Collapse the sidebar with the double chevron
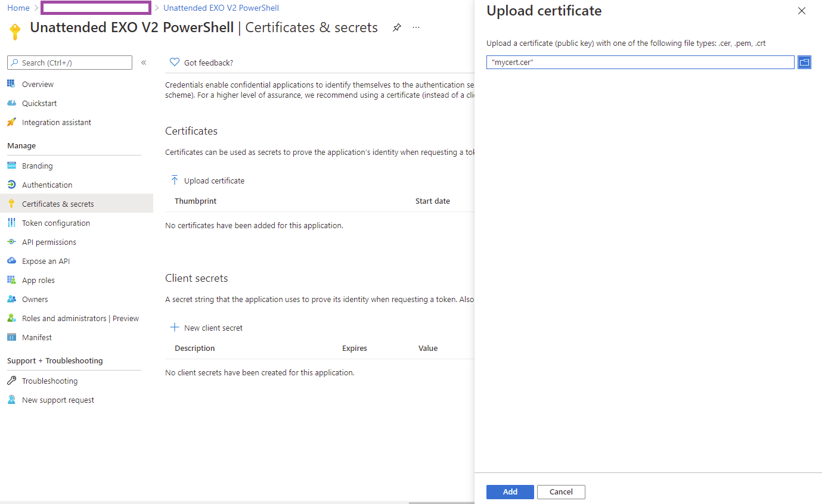The width and height of the screenshot is (822, 504). pyautogui.click(x=144, y=63)
